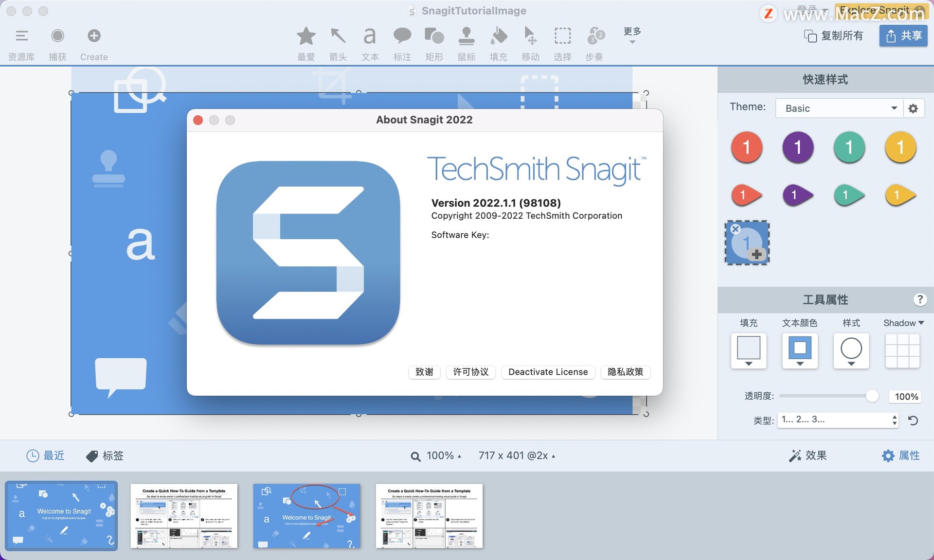934x560 pixels.
Task: Select the 填充 fill tool
Action: [x=499, y=44]
